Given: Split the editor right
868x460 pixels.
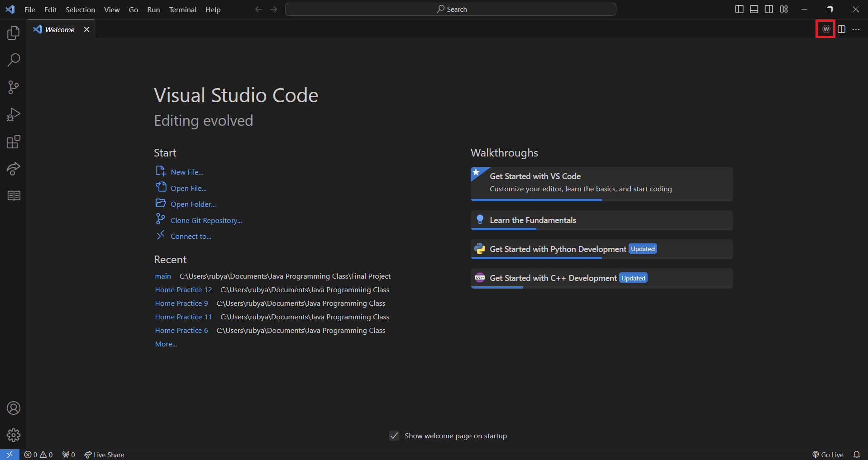Looking at the screenshot, I should click(841, 29).
